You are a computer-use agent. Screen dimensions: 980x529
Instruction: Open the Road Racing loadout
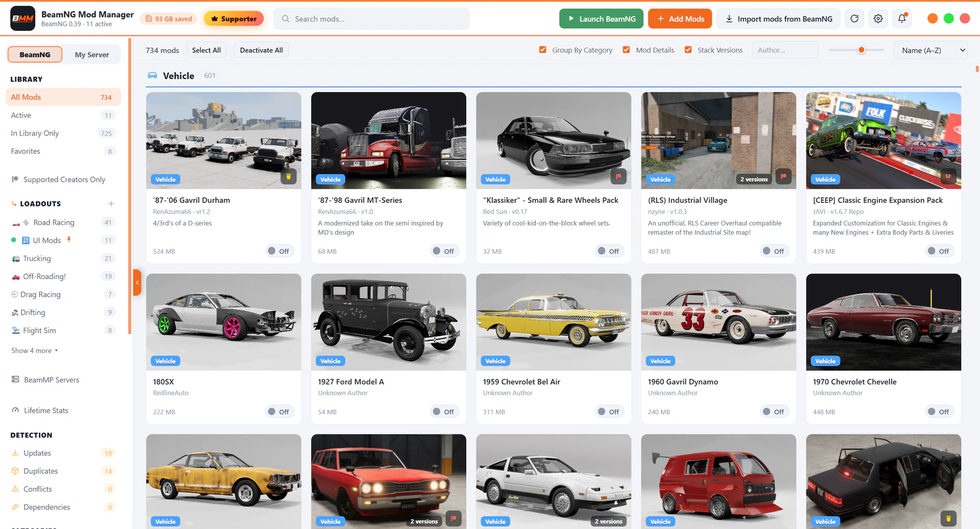point(63,223)
